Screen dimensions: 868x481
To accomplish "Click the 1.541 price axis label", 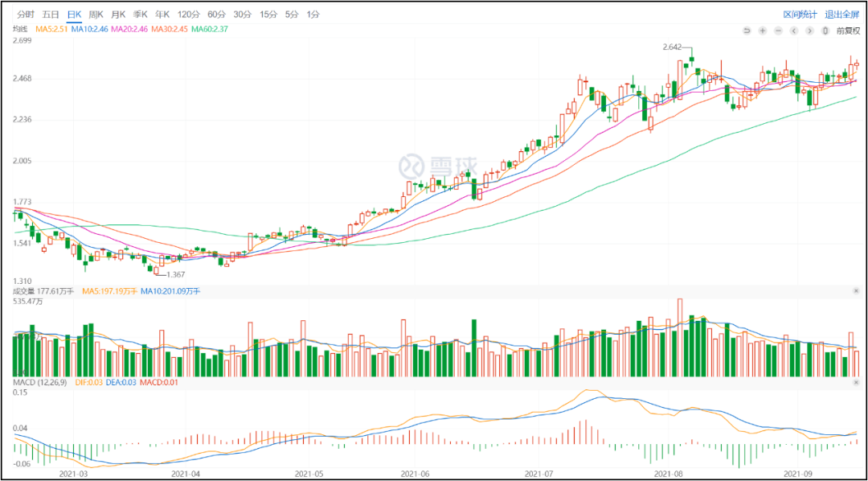I will click(23, 243).
